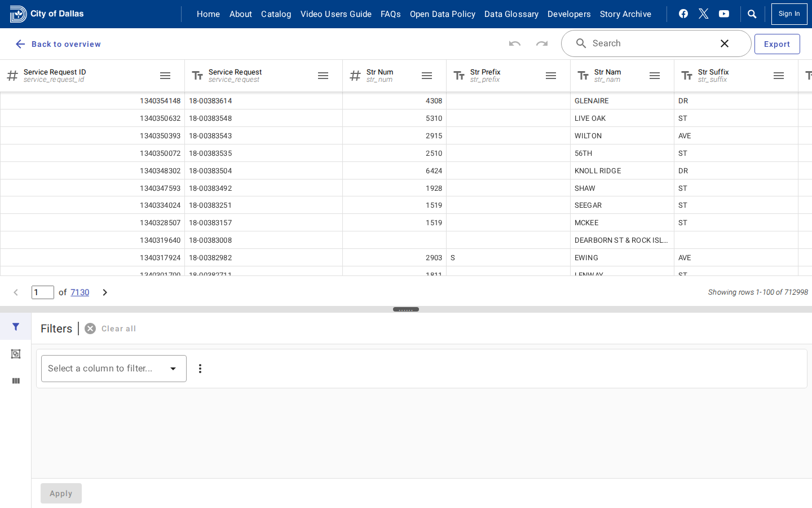Click the City of Dallas logo
Viewport: 812px width, 508px height.
(47, 14)
